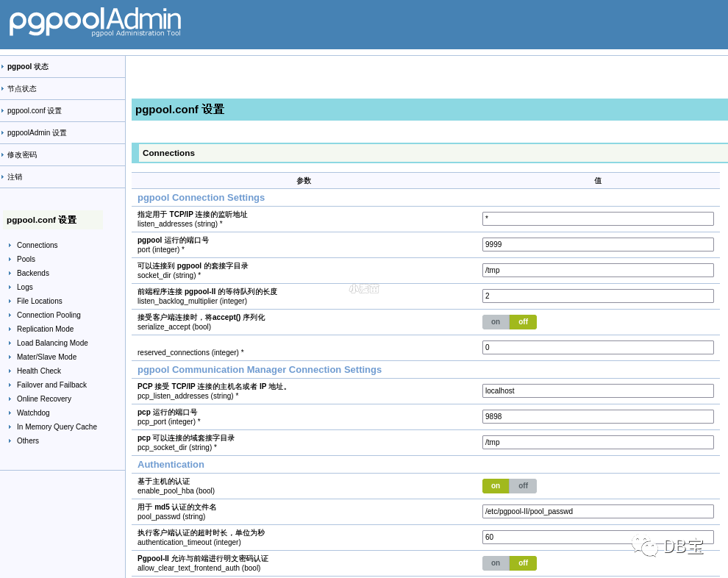The width and height of the screenshot is (728, 578).
Task: Open the 修改密码 menu item
Action: pyautogui.click(x=22, y=154)
